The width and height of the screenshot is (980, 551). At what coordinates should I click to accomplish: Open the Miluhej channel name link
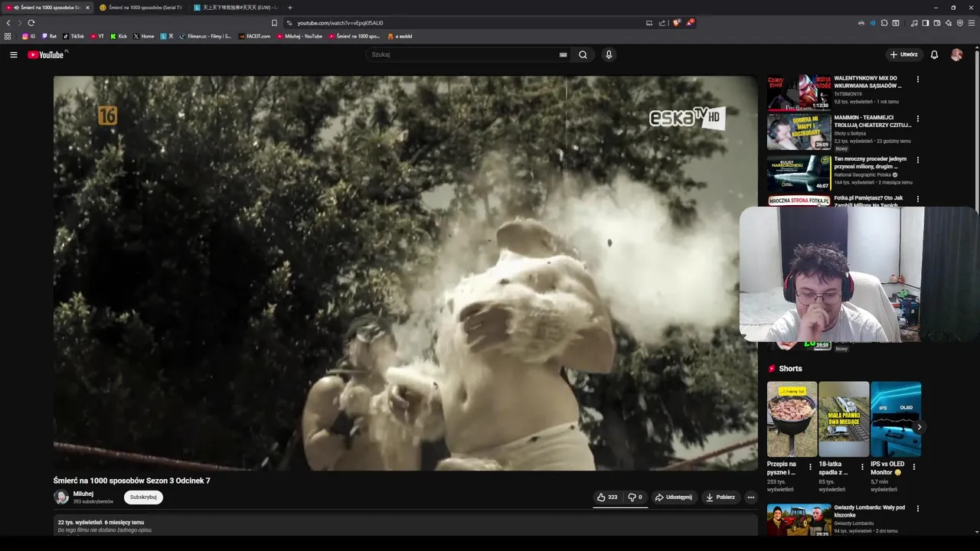coord(83,494)
